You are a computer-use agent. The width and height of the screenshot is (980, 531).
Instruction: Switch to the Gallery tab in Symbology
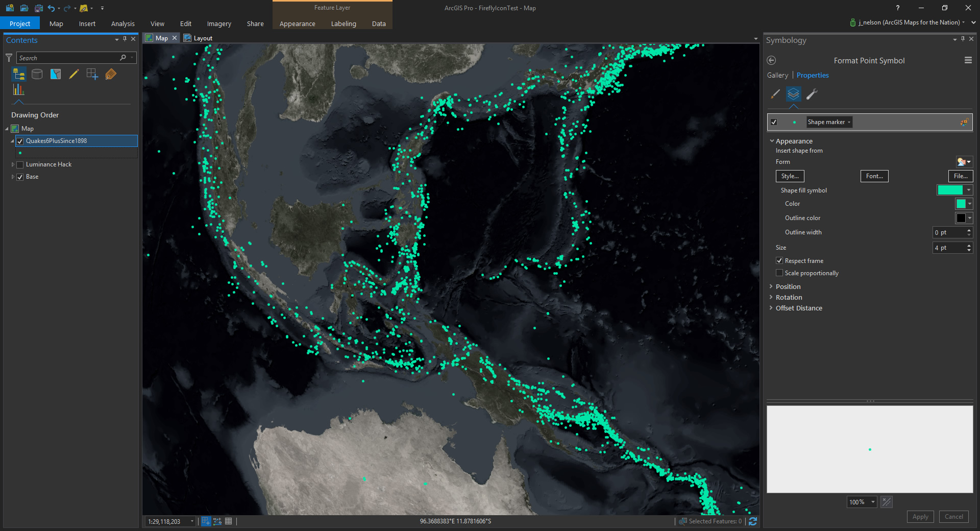pyautogui.click(x=777, y=75)
